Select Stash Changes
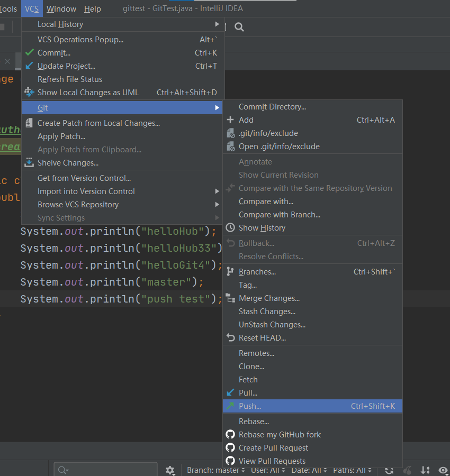Image resolution: width=450 pixels, height=476 pixels. click(313, 312)
